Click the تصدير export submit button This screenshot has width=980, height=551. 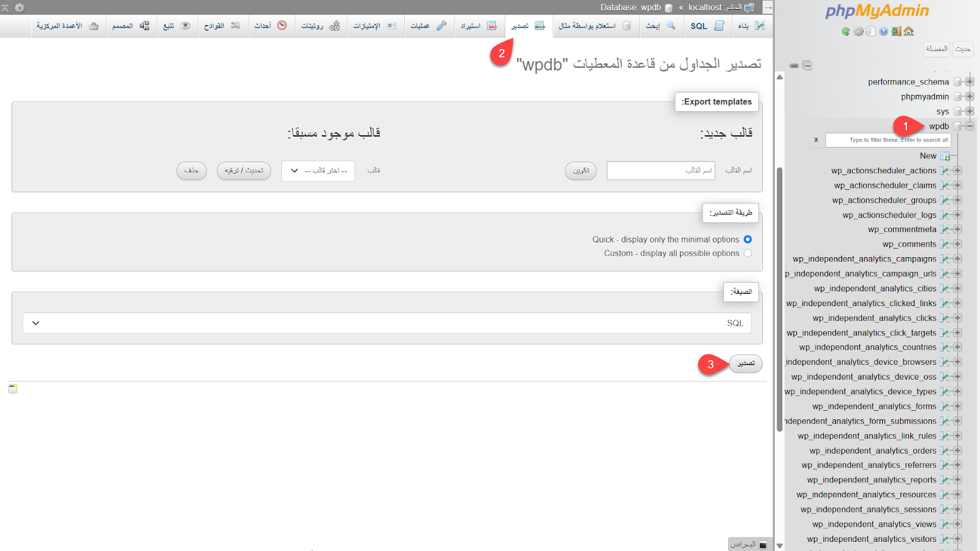(745, 364)
